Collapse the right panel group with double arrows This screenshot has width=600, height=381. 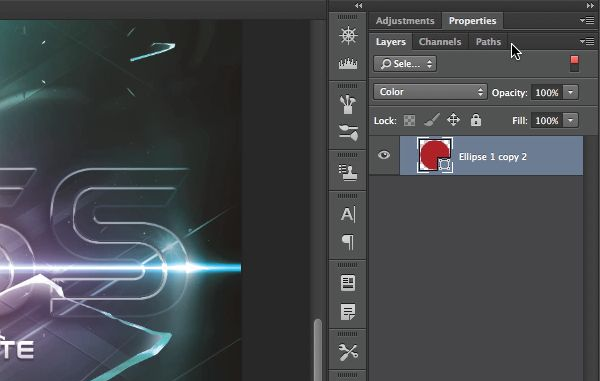tap(590, 5)
